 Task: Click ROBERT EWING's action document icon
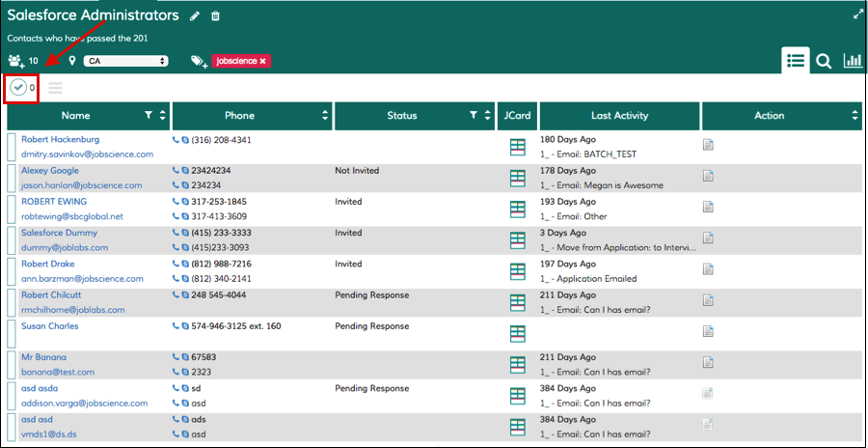[x=708, y=207]
